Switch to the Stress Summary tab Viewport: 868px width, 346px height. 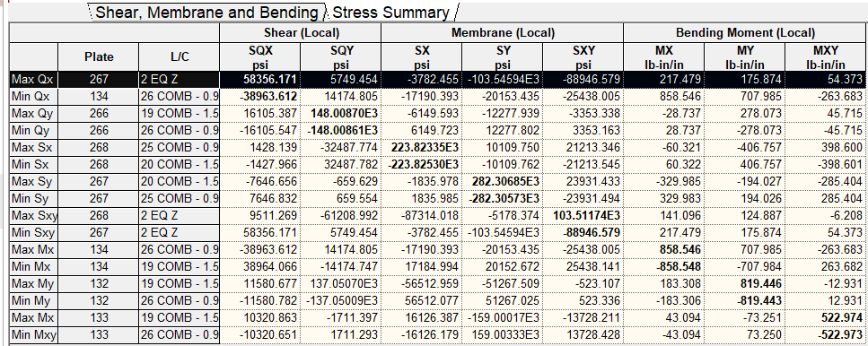(x=390, y=13)
